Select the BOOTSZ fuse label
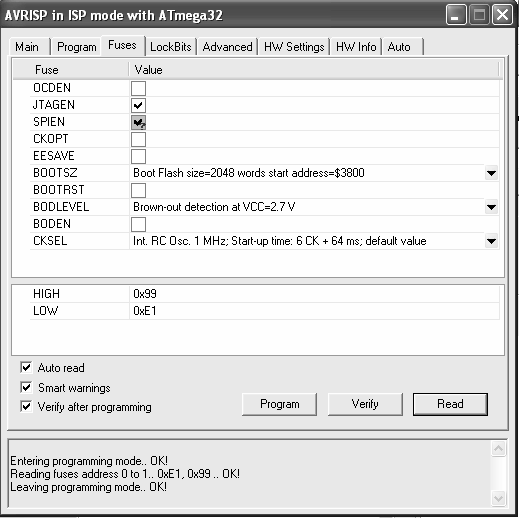Screen dimensions: 519x518 [55, 173]
